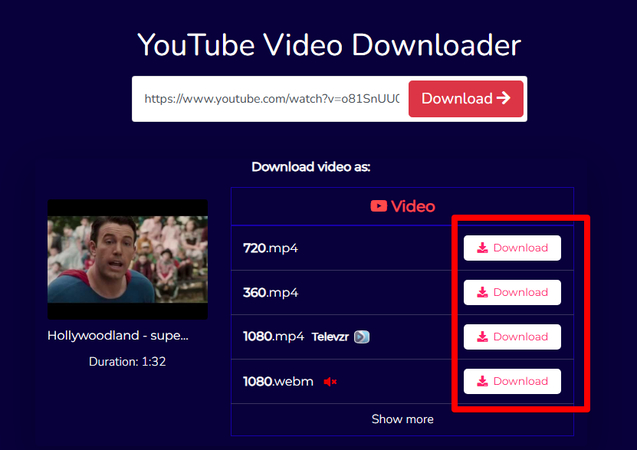This screenshot has width=637, height=450.
Task: Download the 1080.mp4 Televzr video
Action: click(512, 337)
